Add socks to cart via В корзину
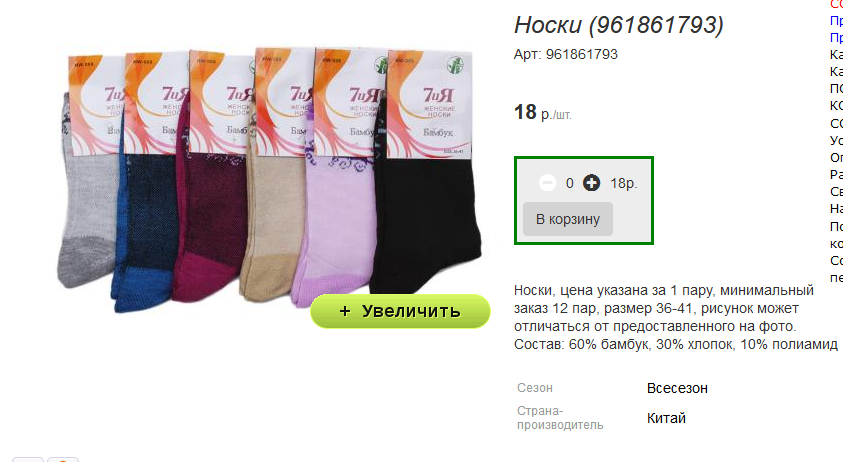The width and height of the screenshot is (843, 462). point(568,219)
